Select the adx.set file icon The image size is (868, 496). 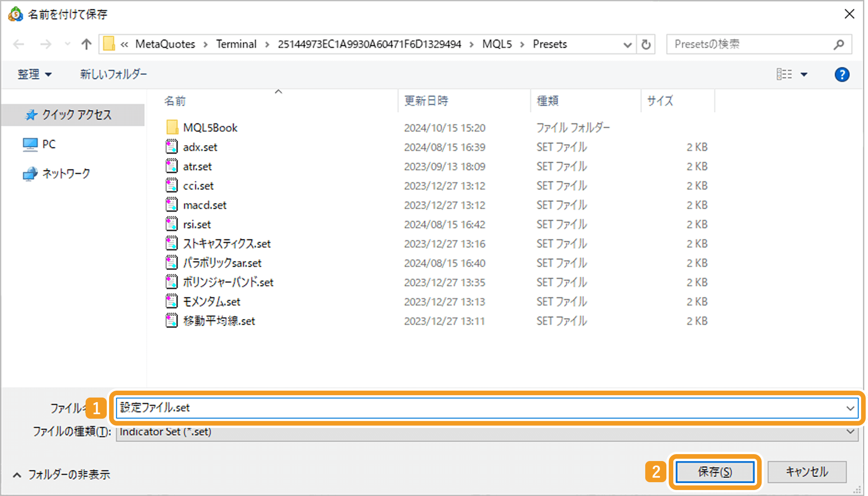172,147
